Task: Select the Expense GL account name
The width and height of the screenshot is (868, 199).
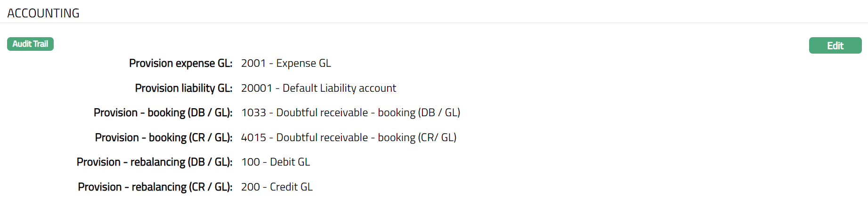Action: point(303,63)
